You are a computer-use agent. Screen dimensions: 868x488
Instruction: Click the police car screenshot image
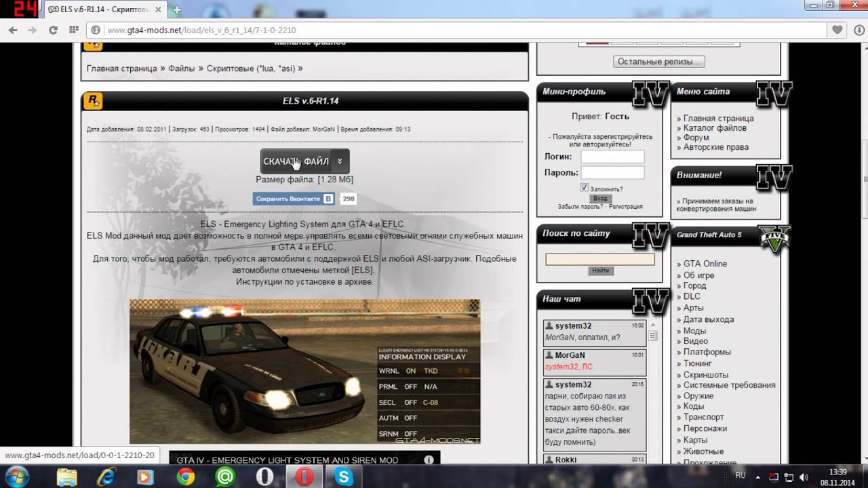(x=304, y=371)
